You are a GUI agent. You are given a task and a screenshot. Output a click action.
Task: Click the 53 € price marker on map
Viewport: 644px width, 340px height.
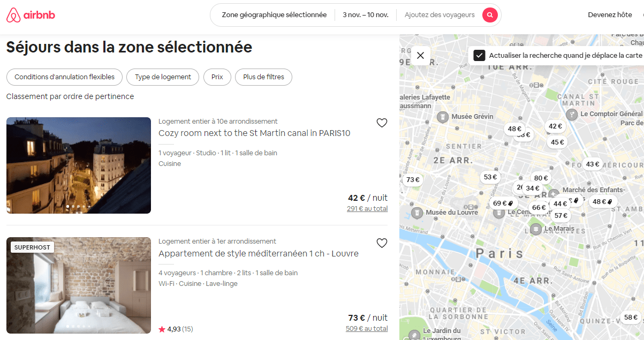point(490,177)
